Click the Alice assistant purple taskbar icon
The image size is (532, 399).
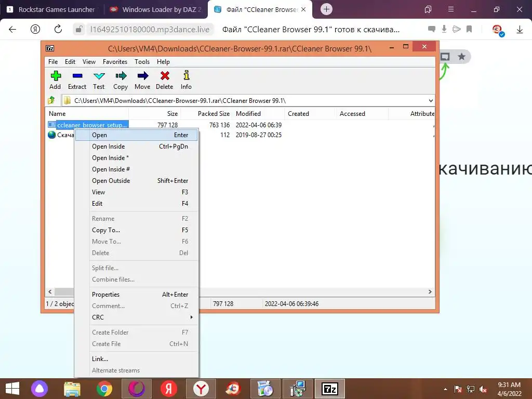pyautogui.click(x=39, y=389)
